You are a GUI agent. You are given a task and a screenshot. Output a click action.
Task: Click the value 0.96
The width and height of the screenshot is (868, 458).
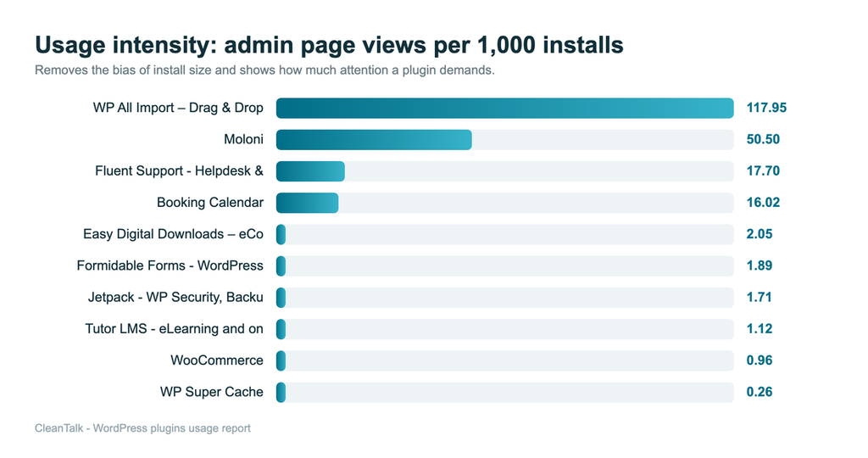coord(759,360)
